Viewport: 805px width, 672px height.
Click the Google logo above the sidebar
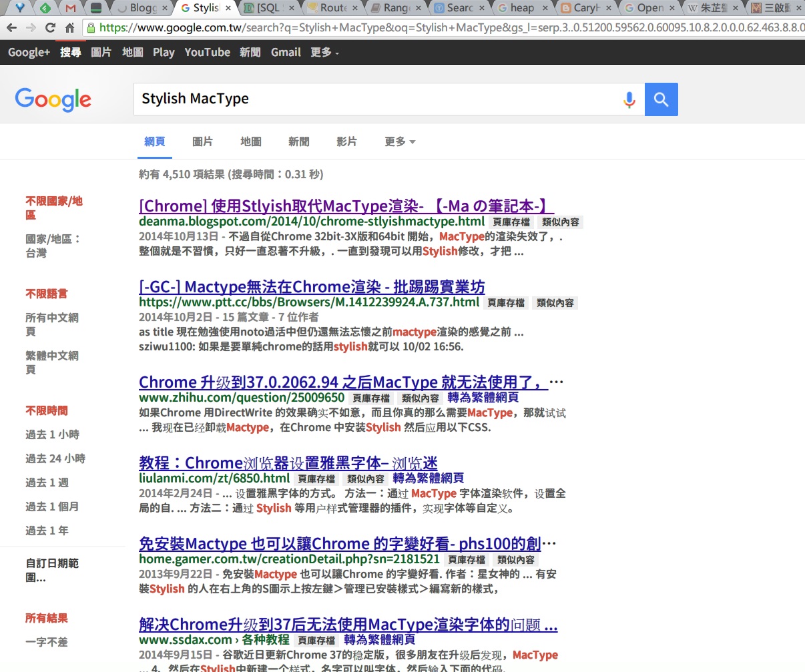[x=53, y=100]
